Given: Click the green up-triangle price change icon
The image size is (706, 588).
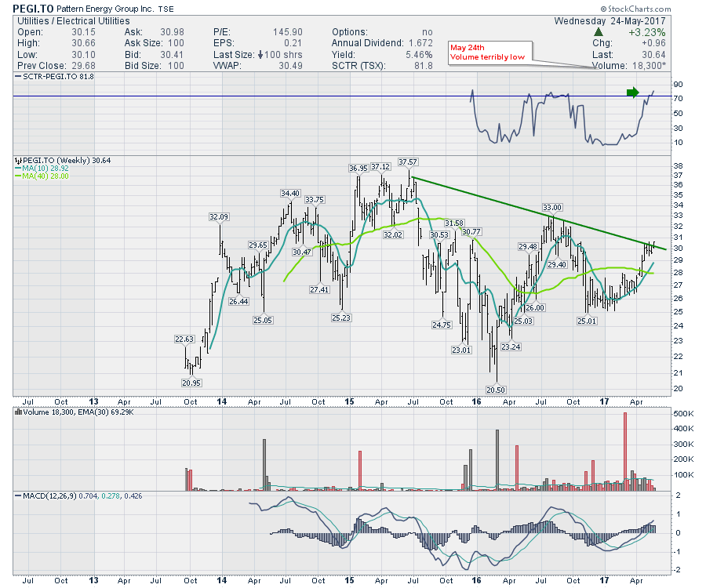Looking at the screenshot, I should click(598, 32).
